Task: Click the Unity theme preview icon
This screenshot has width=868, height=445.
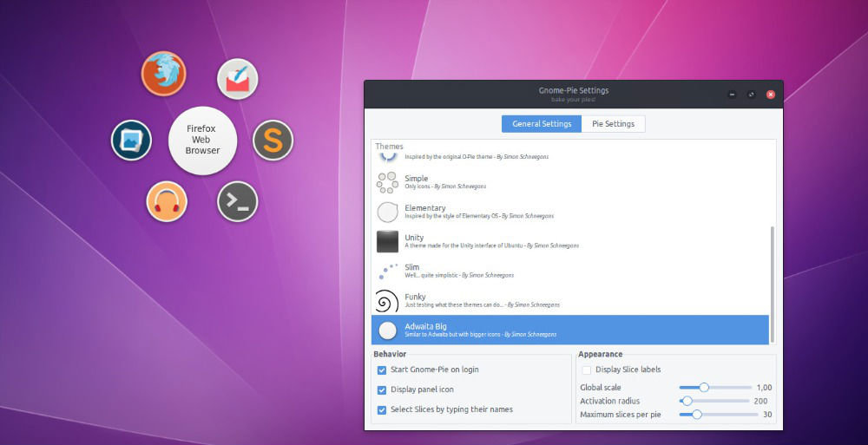Action: coord(387,242)
